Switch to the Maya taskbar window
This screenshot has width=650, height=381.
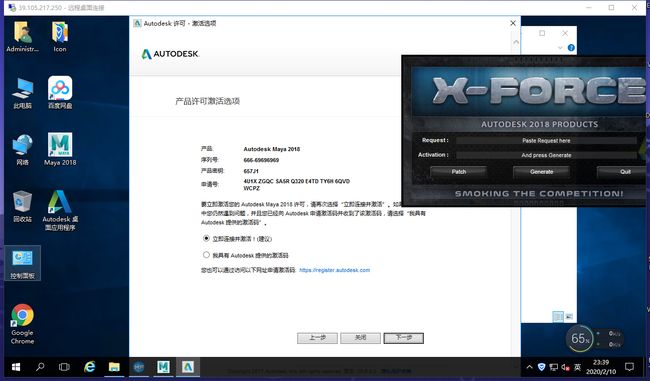163,367
